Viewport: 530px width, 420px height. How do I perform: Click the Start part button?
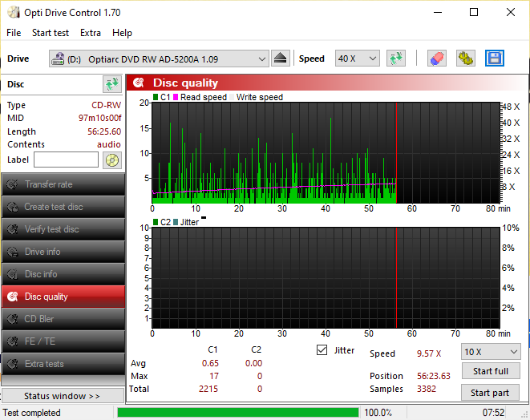pyautogui.click(x=490, y=393)
